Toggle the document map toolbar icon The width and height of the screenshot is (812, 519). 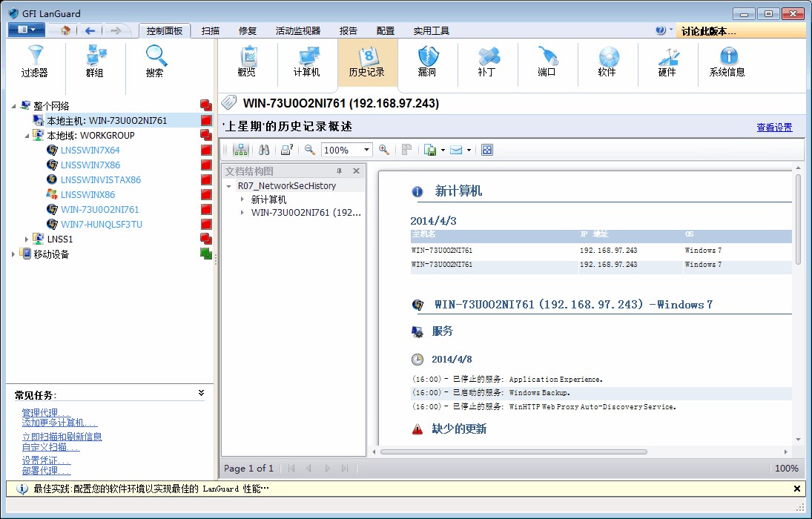click(241, 151)
